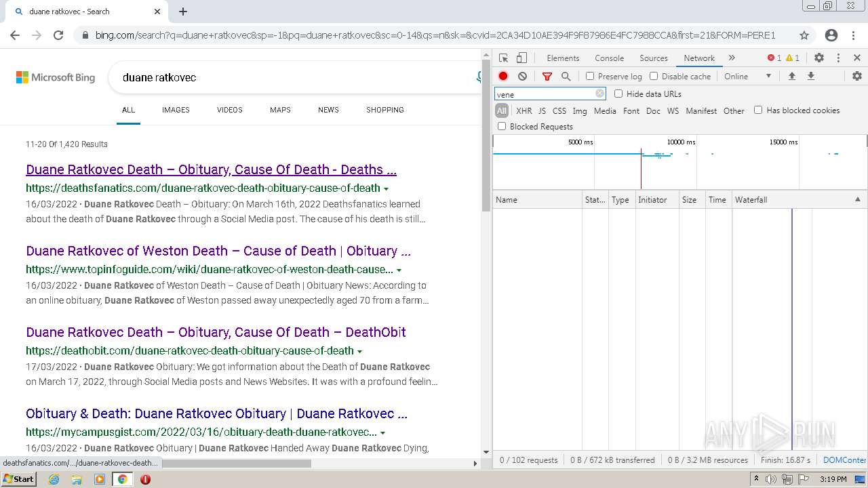Viewport: 868px width, 488px height.
Task: Click red stop-sign taskbar icon
Action: [x=145, y=479]
